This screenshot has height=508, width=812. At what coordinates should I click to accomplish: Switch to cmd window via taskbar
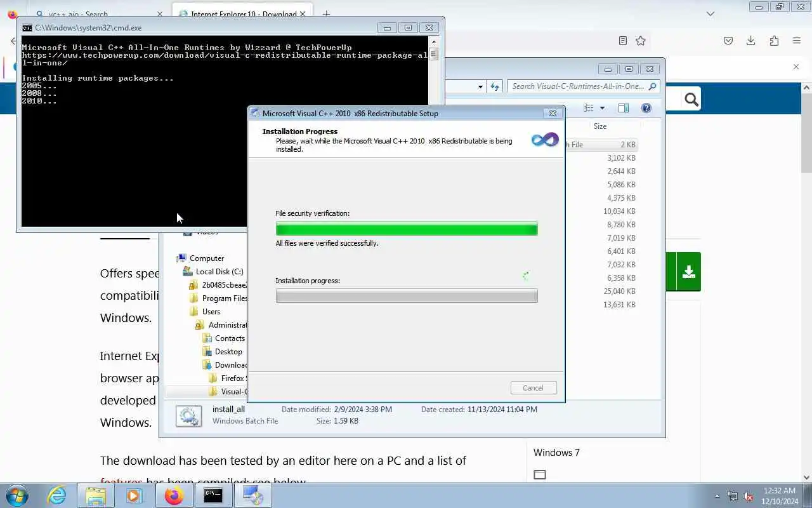(x=213, y=495)
